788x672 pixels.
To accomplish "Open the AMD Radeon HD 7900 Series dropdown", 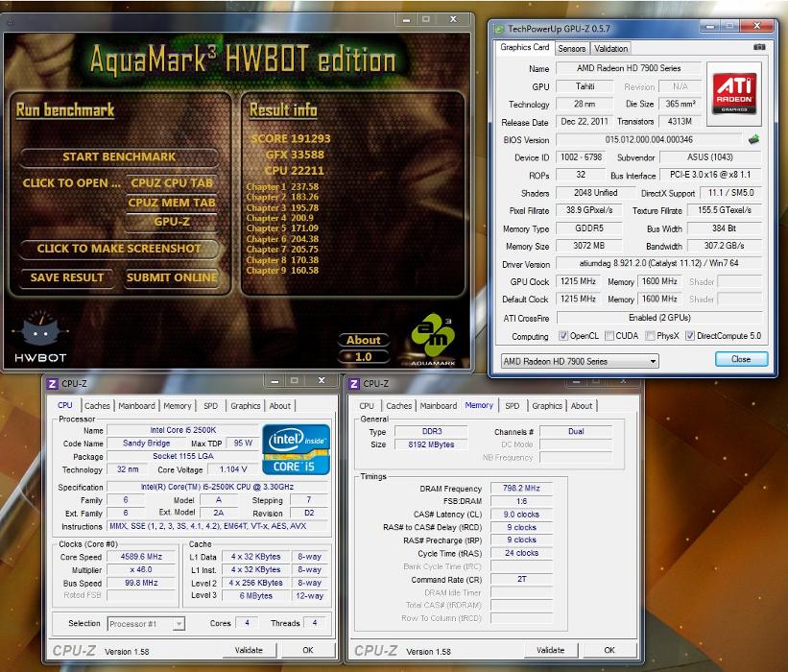I will click(x=580, y=361).
